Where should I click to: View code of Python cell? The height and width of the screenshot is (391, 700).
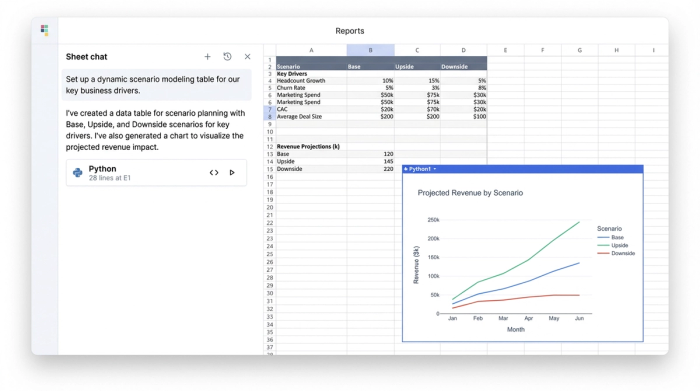pyautogui.click(x=214, y=173)
